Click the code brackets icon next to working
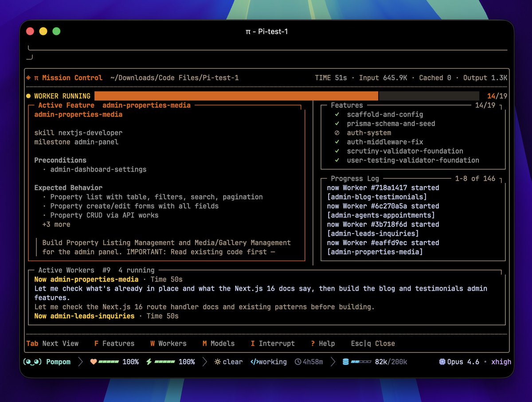This screenshot has width=532, height=402. [x=254, y=362]
